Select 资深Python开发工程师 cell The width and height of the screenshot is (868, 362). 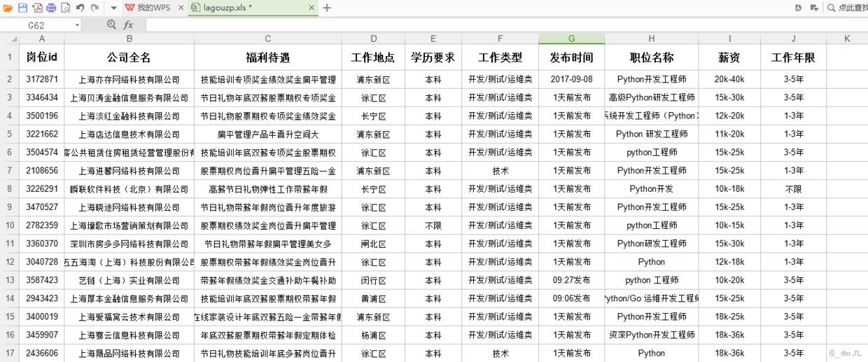coord(652,335)
